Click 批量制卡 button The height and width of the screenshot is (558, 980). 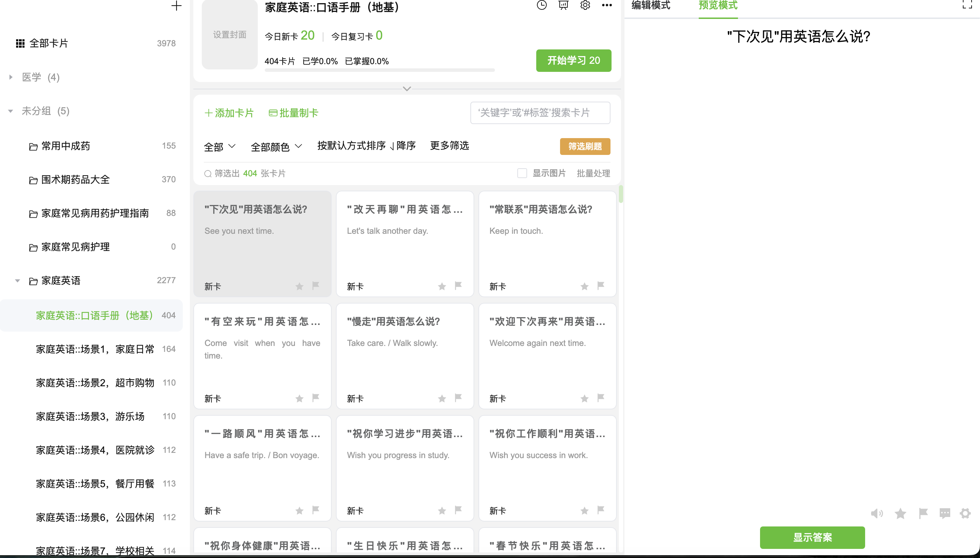coord(294,113)
